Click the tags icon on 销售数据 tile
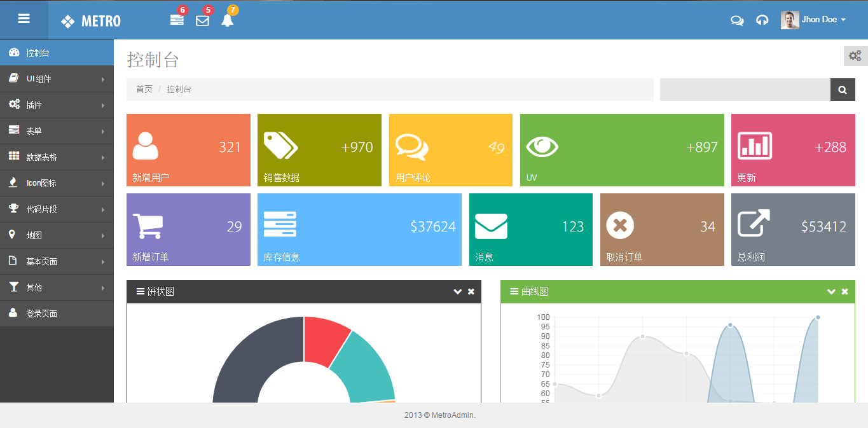 point(280,146)
